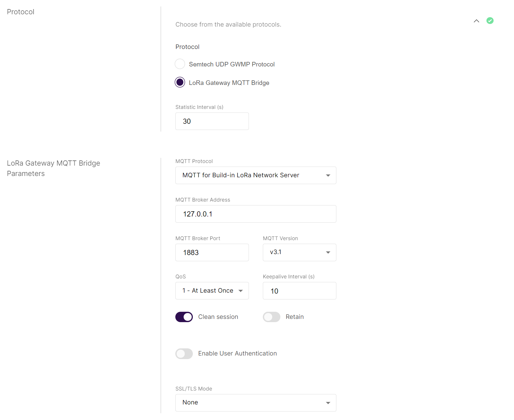Click the Statistic Interval input field
Viewport: 514px width, 420px height.
click(x=212, y=121)
